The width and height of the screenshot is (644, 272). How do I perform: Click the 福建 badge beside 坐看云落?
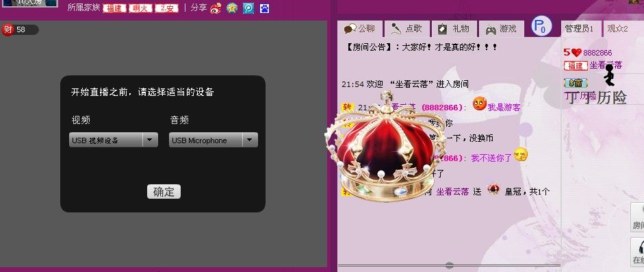576,66
